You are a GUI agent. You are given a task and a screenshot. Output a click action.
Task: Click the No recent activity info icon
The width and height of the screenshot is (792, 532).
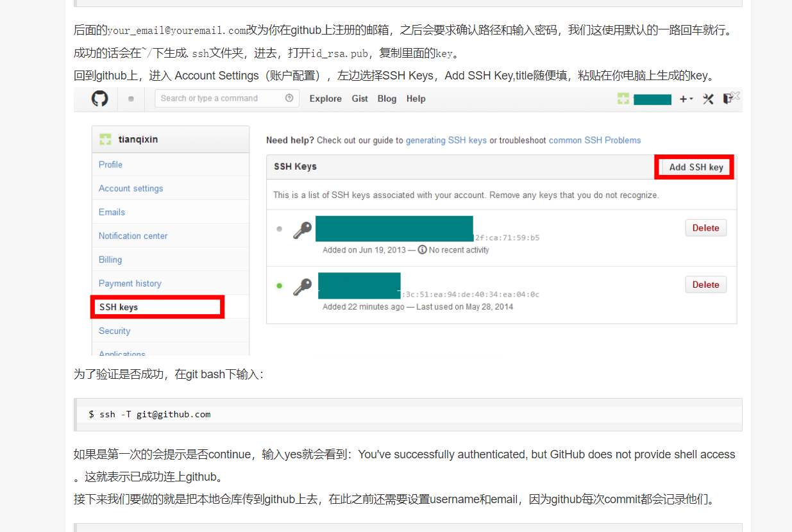(x=422, y=250)
